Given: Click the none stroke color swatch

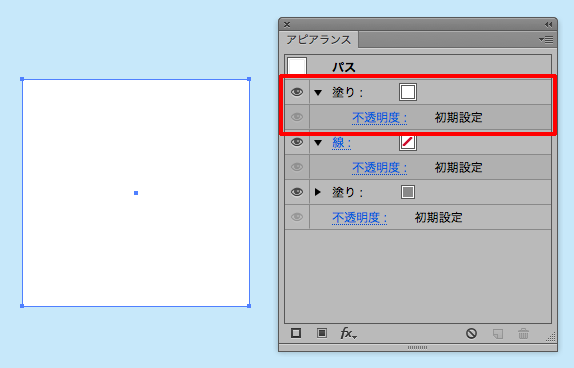Looking at the screenshot, I should [x=408, y=142].
